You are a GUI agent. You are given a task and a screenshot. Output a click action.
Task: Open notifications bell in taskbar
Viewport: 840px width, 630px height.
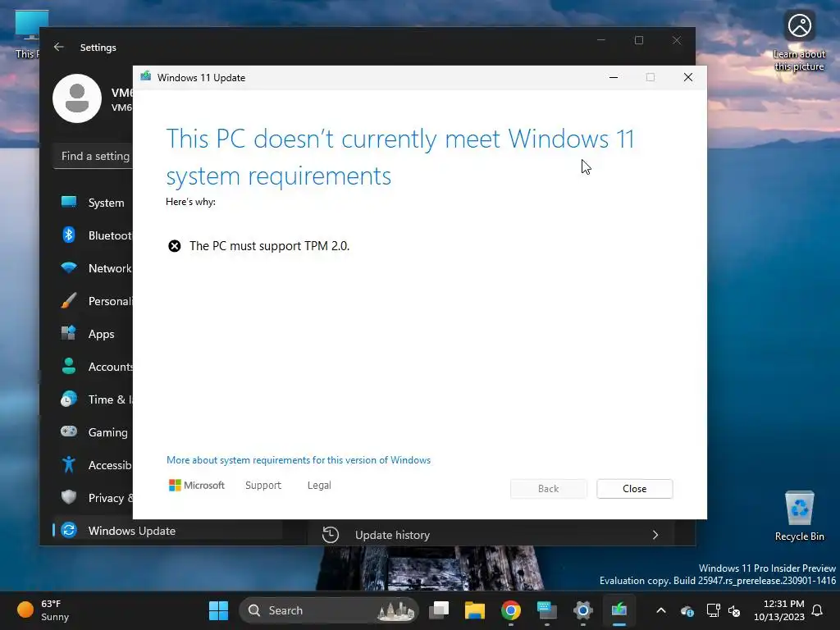click(818, 610)
